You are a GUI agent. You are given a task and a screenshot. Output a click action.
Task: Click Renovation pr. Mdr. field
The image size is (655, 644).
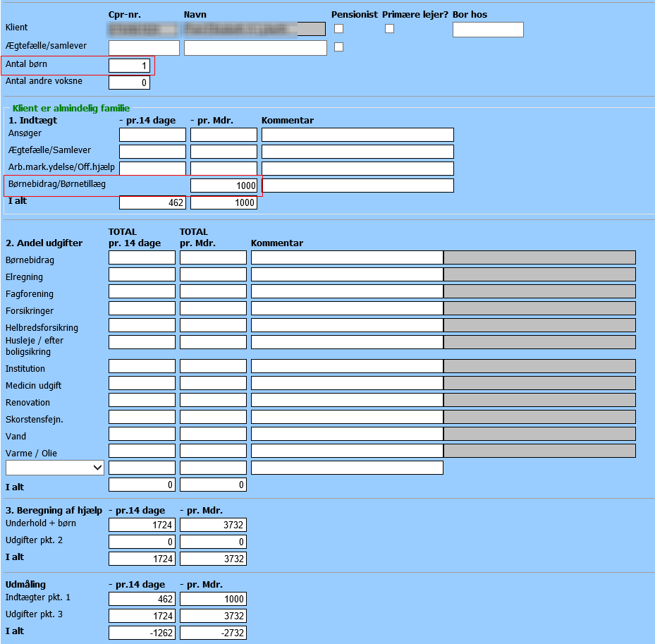pyautogui.click(x=213, y=400)
